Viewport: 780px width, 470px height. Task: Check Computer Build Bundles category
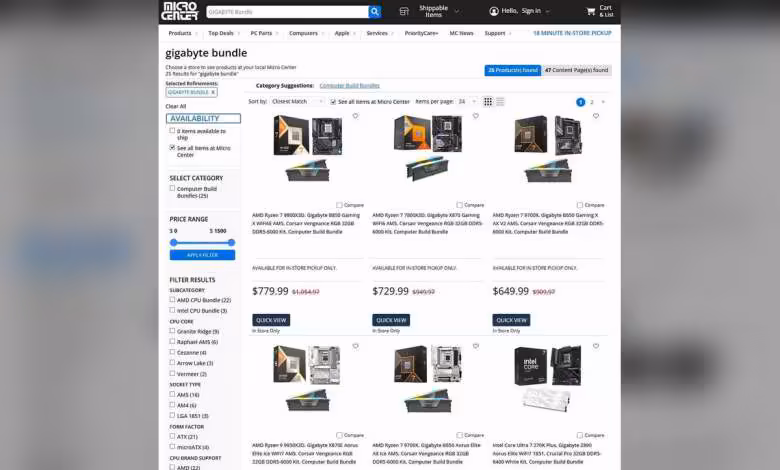[x=172, y=188]
